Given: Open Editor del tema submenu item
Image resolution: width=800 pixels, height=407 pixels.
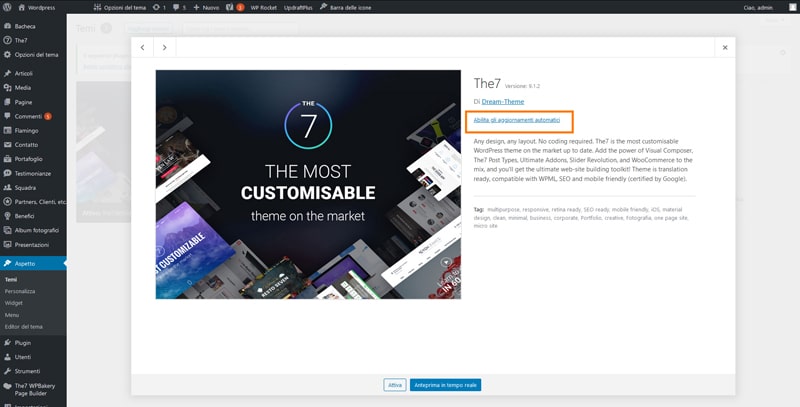Looking at the screenshot, I should coord(23,326).
